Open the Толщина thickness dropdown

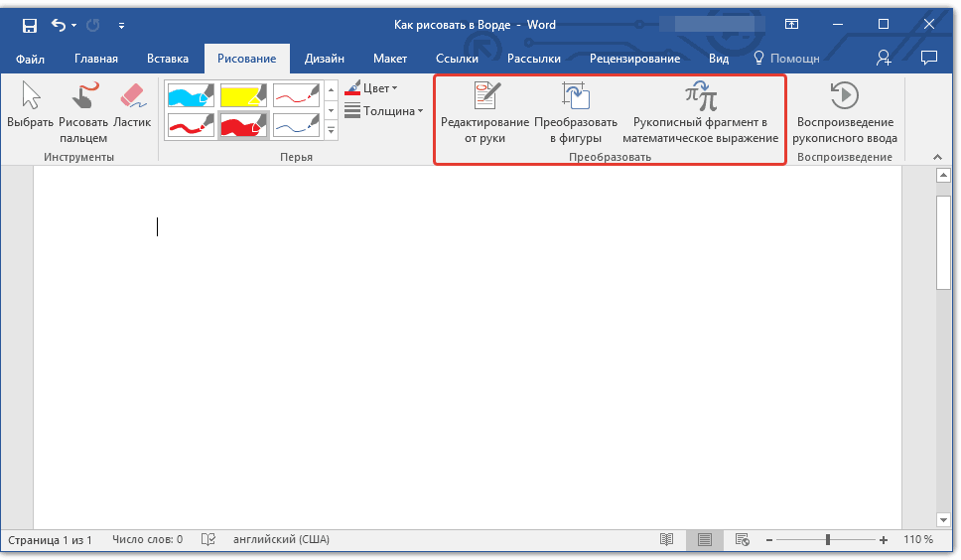[384, 111]
